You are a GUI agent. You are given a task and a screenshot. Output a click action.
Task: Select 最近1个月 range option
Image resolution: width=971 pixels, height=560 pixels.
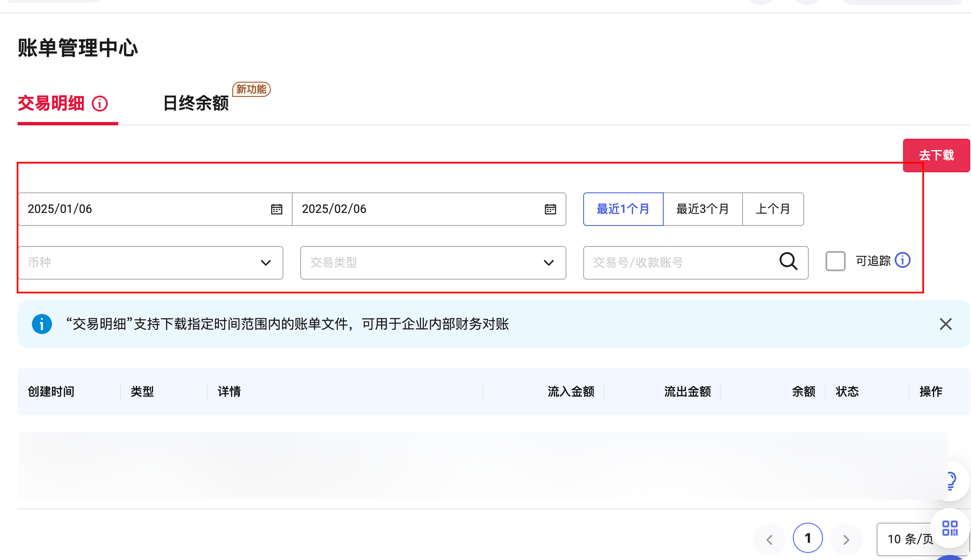(x=623, y=209)
